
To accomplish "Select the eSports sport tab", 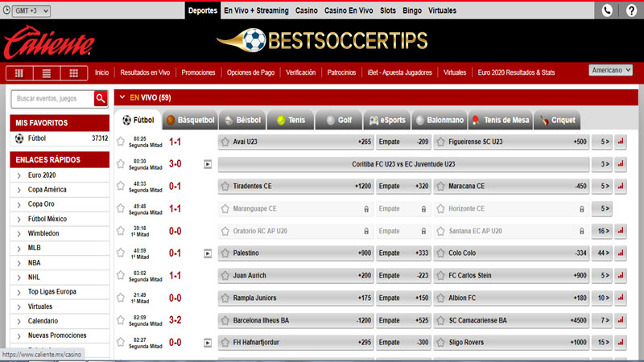I will point(387,120).
